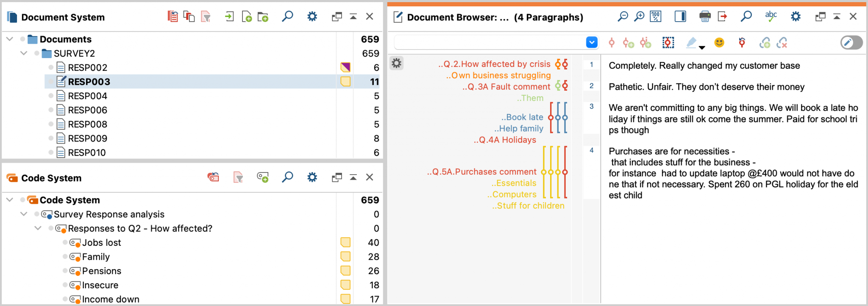The width and height of the screenshot is (868, 306).
Task: Select the Pensions code
Action: tap(101, 271)
